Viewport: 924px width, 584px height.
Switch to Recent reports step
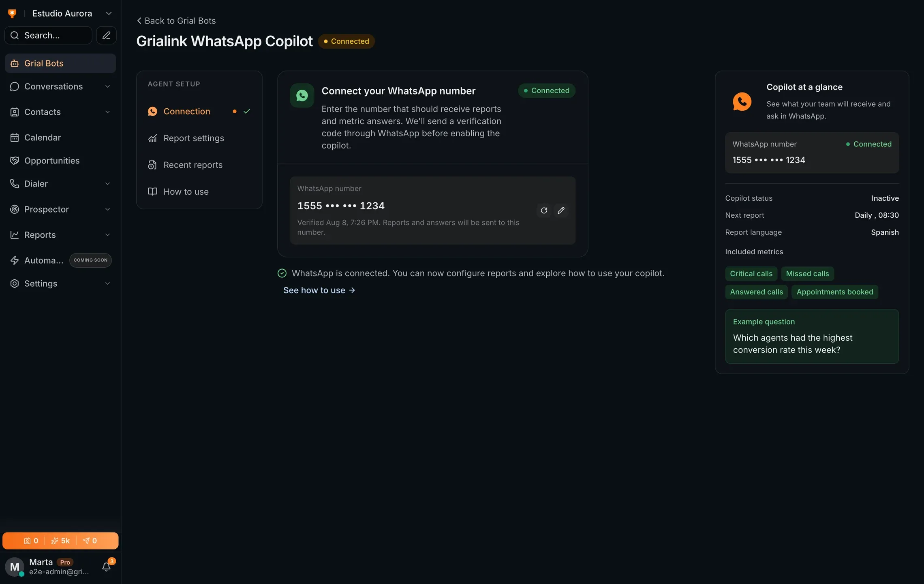click(199, 165)
